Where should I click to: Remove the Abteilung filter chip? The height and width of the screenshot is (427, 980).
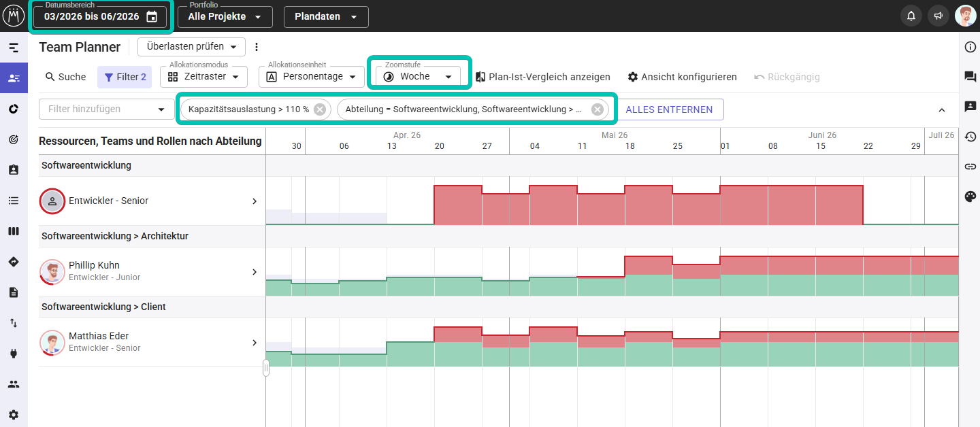(597, 109)
